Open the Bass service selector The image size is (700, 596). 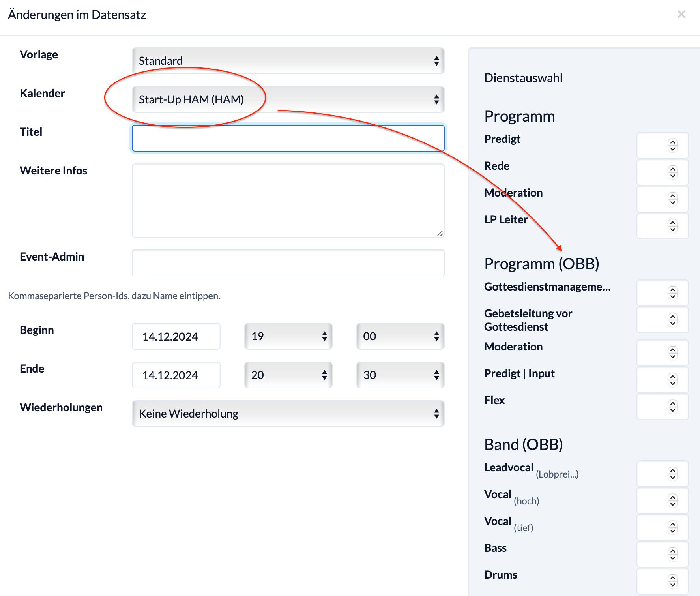(663, 554)
